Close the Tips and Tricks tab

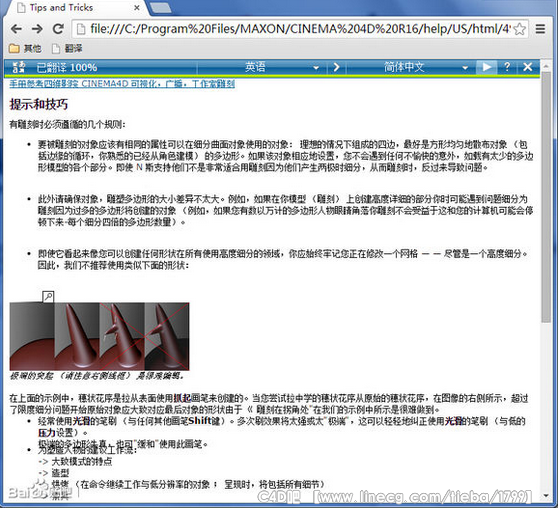click(x=137, y=7)
